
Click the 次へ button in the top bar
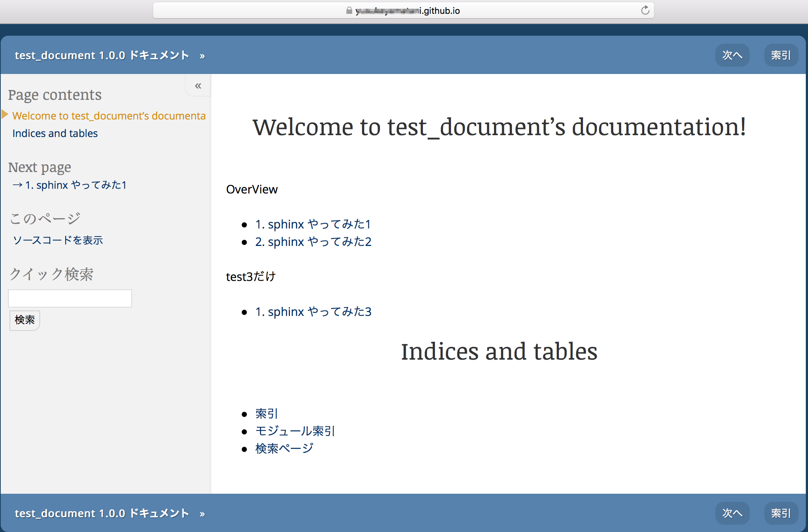tap(732, 55)
